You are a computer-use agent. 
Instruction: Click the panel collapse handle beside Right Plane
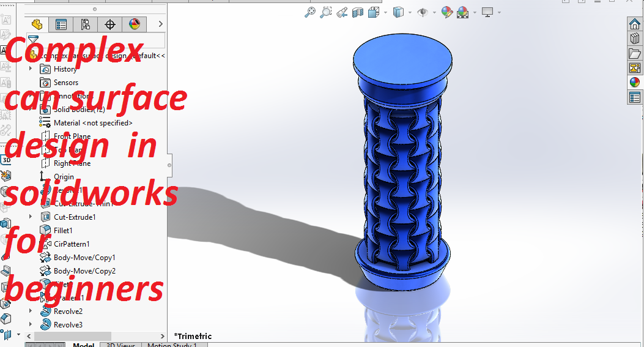click(x=169, y=165)
